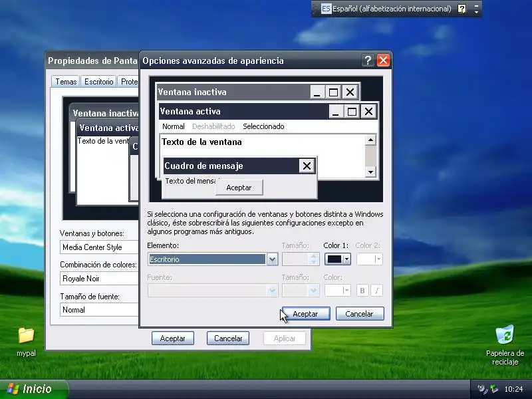This screenshot has width=532, height=399.
Task: Open language bar options arrow
Action: pyautogui.click(x=476, y=11)
